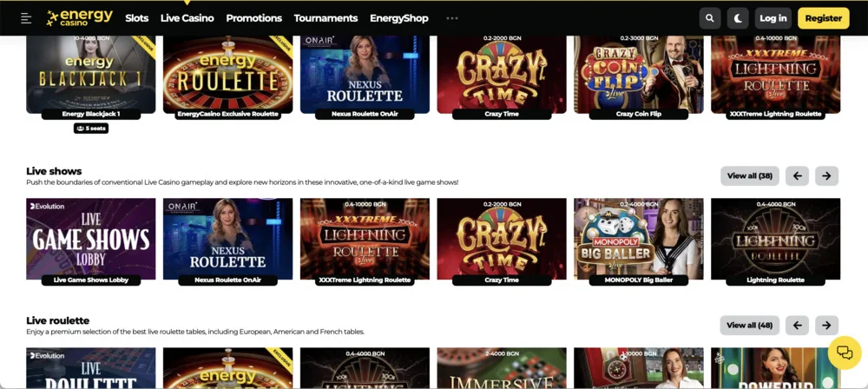Click the Live roulette heading
The height and width of the screenshot is (389, 868).
pyautogui.click(x=57, y=321)
